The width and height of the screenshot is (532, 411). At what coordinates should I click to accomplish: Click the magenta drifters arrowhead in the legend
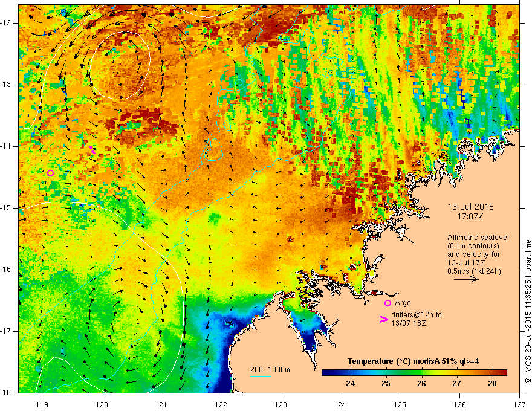tap(384, 319)
